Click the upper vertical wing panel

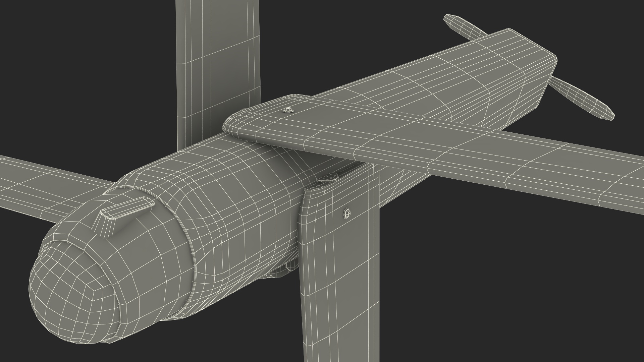pos(218,60)
